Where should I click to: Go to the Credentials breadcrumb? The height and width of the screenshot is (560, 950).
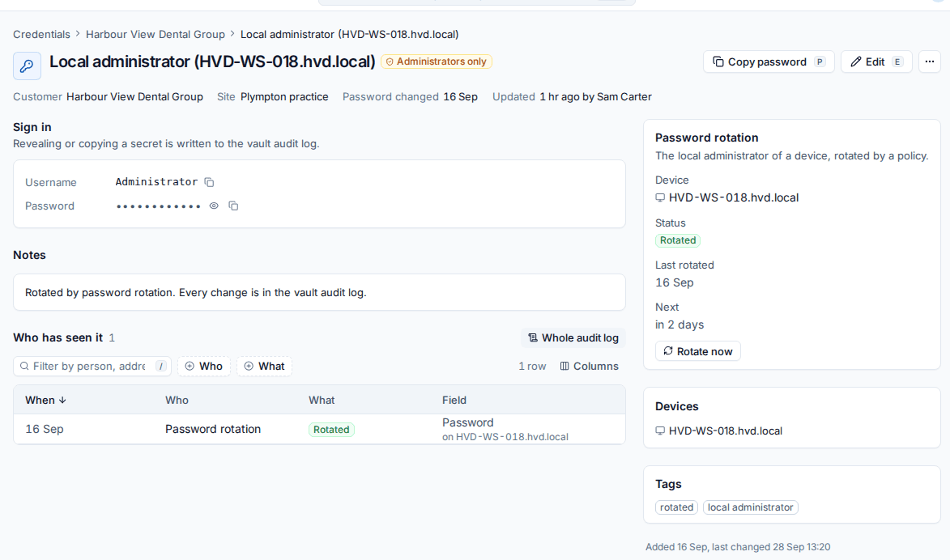click(x=41, y=35)
